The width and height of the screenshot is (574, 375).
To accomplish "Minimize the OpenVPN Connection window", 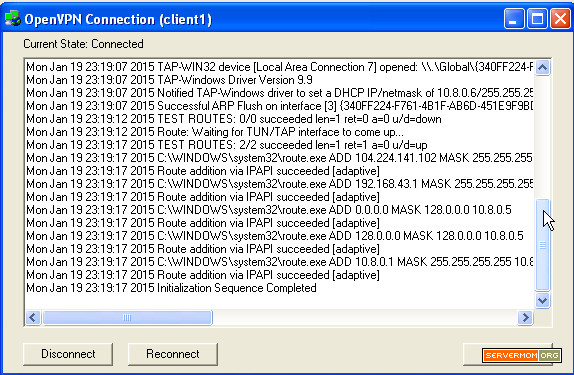I will pyautogui.click(x=514, y=18).
